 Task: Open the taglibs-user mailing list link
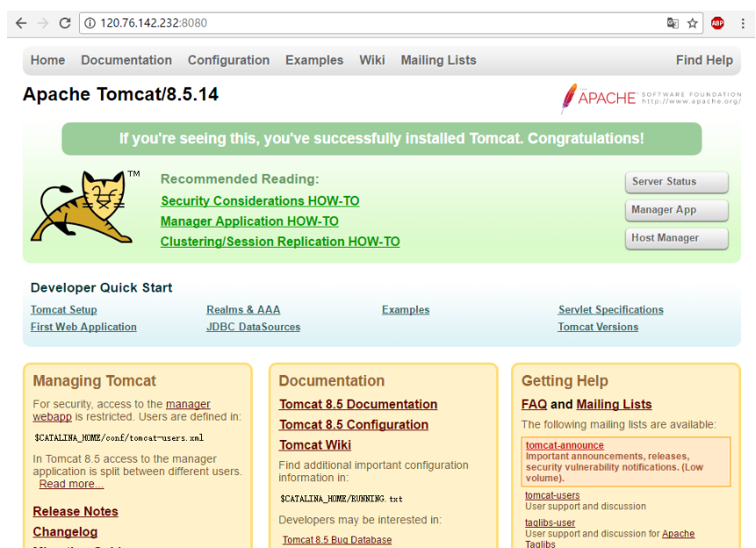click(x=550, y=523)
